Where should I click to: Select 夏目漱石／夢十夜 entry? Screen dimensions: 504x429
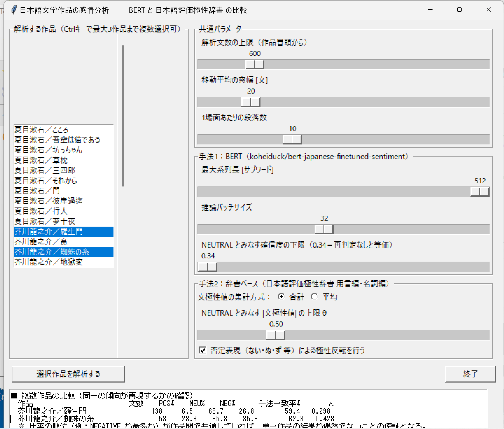tap(64, 222)
